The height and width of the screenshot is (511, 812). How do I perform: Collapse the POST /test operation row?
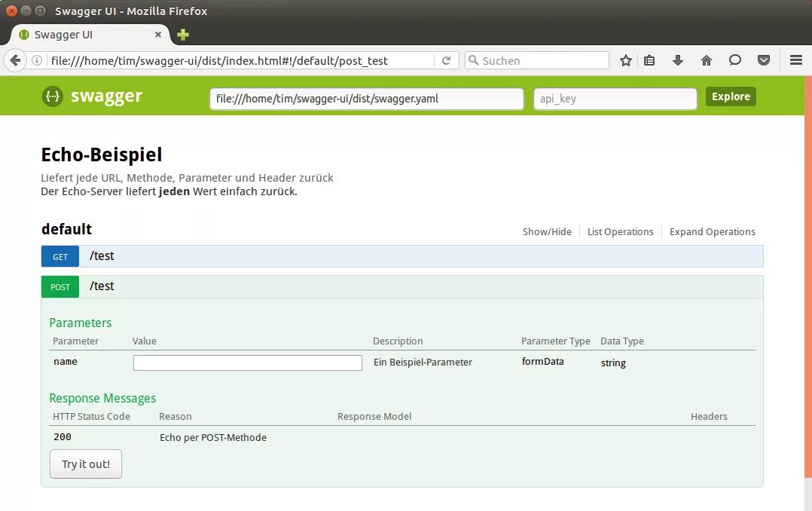[x=402, y=286]
